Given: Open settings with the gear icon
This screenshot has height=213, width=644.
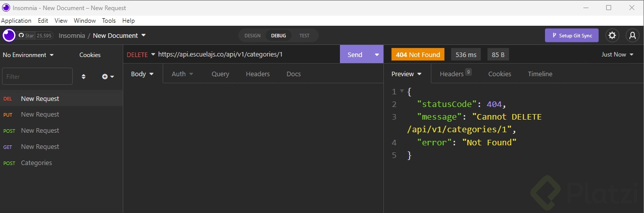Looking at the screenshot, I should (x=612, y=35).
